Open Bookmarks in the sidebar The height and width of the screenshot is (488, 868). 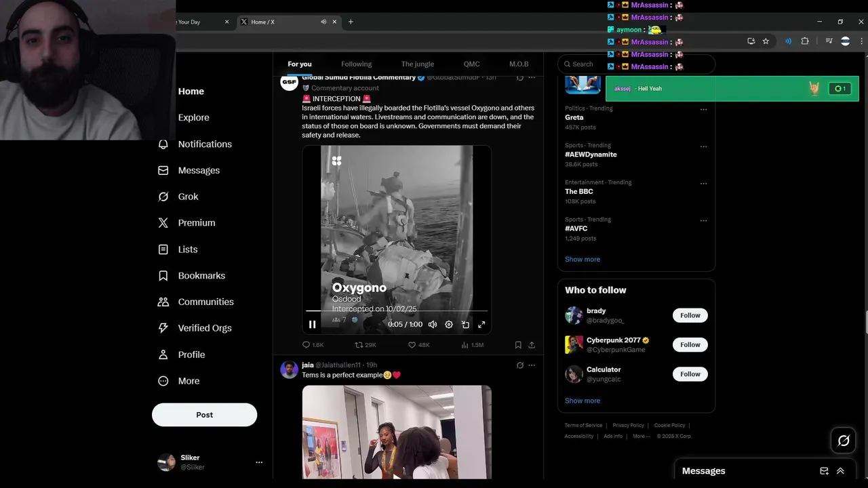[x=191, y=276]
